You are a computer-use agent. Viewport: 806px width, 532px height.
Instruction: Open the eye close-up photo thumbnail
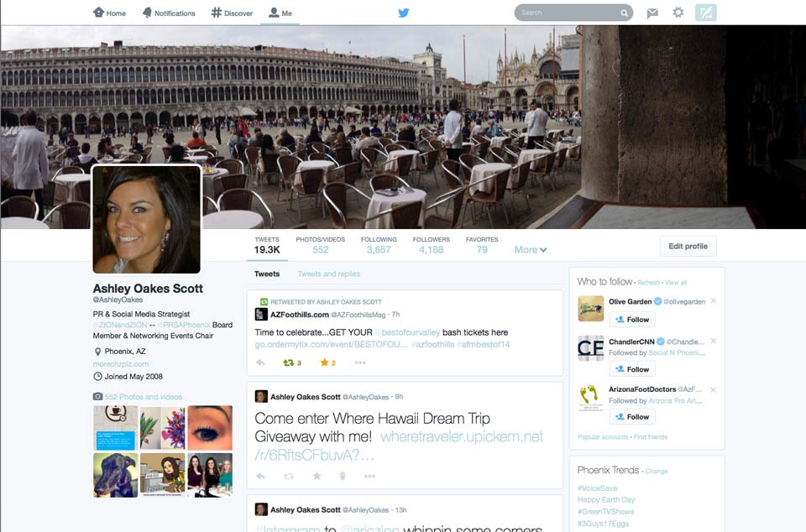click(x=210, y=428)
